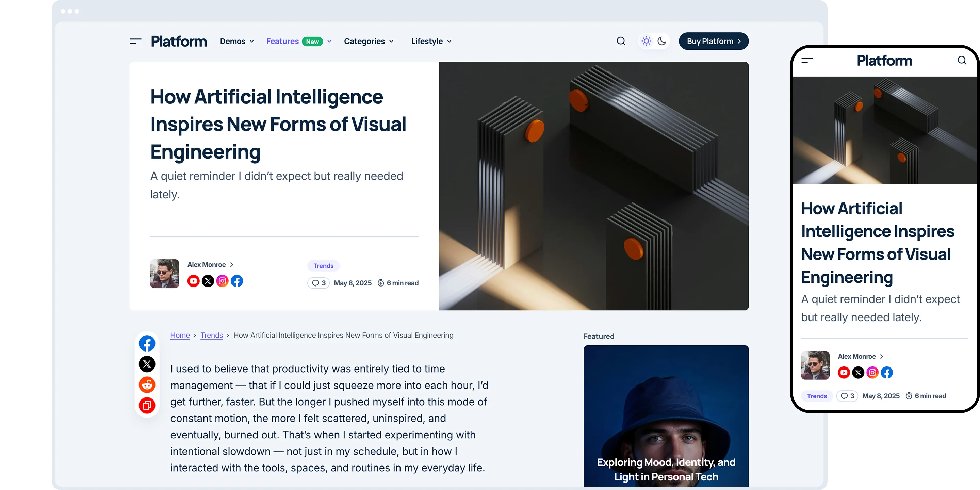Click the green New badge
Screen dimensions: 980x490
click(x=312, y=42)
